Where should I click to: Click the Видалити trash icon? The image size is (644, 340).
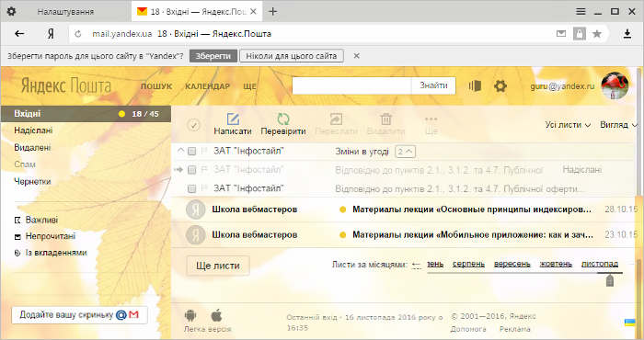[385, 119]
